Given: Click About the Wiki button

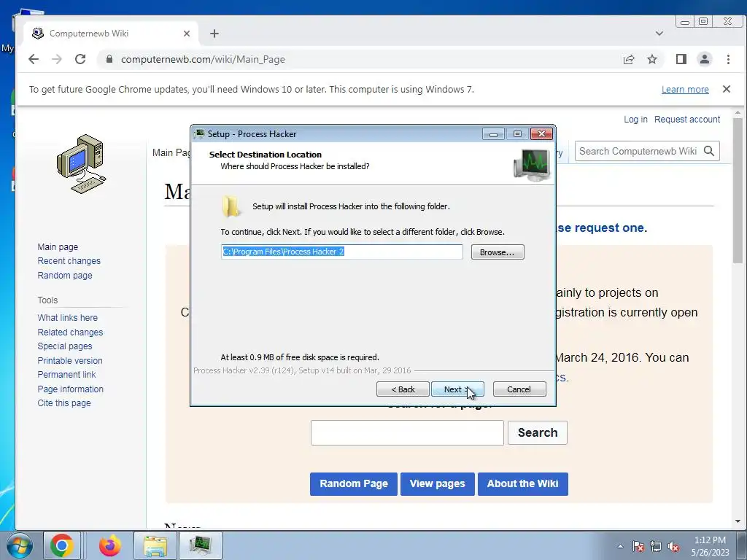Looking at the screenshot, I should 522,484.
